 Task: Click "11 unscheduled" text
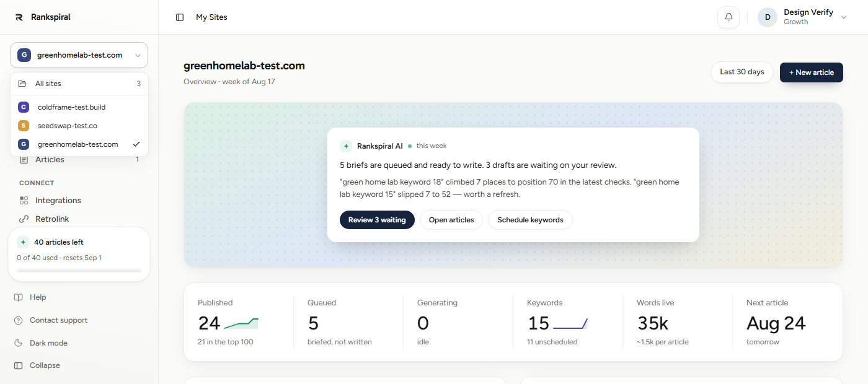552,342
